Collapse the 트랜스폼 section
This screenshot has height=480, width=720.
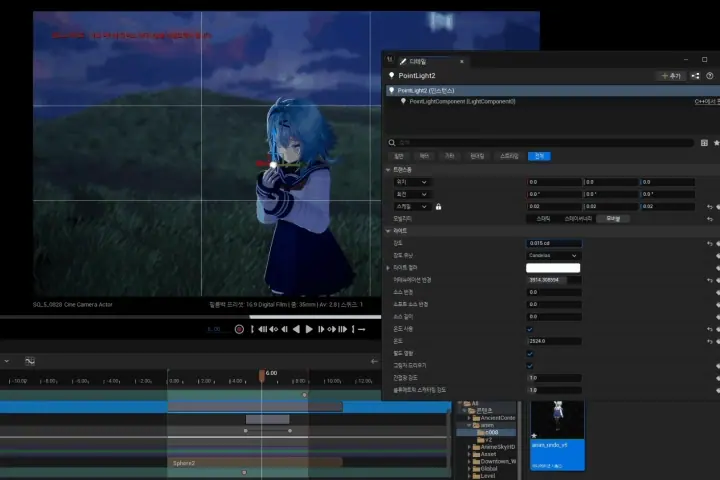[388, 170]
